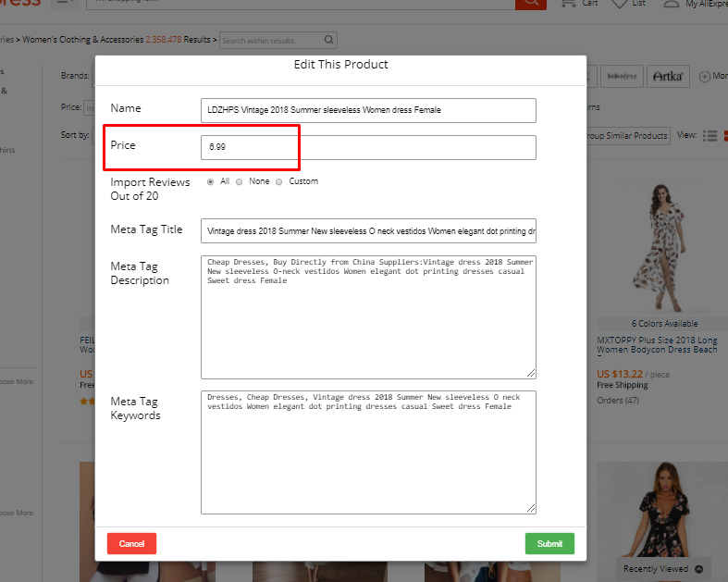Select the All import reviews radio
The image size is (728, 582).
(x=210, y=182)
